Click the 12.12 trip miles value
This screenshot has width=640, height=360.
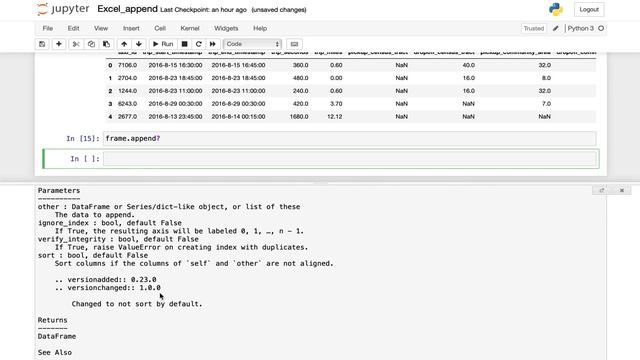335,116
